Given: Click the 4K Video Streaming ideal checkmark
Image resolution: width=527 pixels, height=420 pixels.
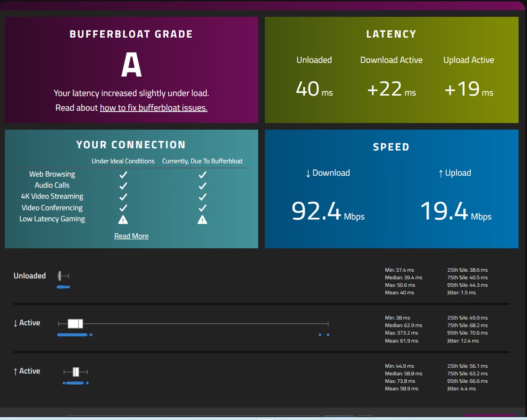Looking at the screenshot, I should (124, 197).
